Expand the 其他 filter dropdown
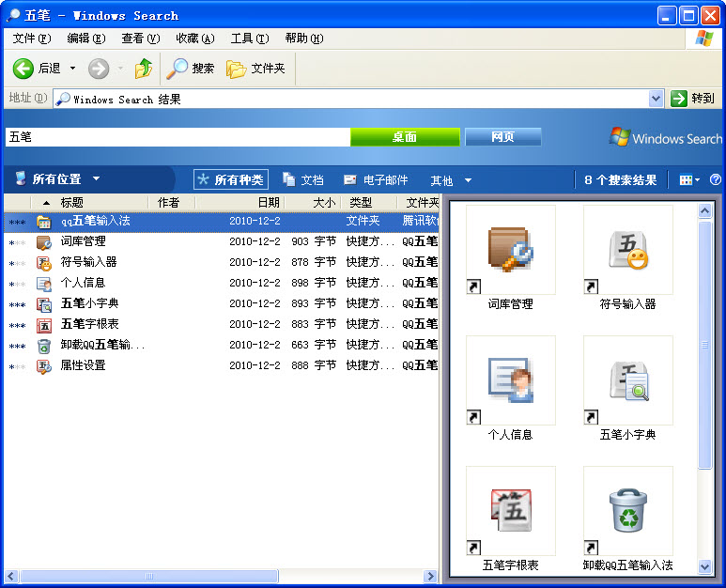This screenshot has height=588, width=726. pos(452,180)
